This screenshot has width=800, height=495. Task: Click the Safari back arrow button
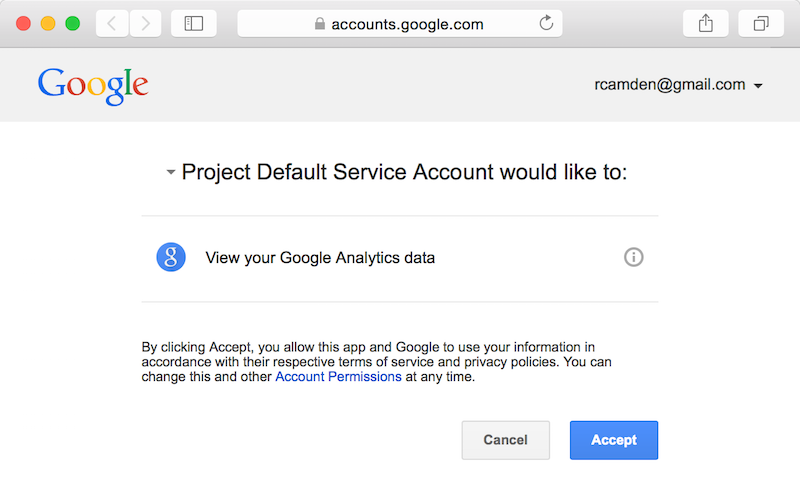(112, 23)
